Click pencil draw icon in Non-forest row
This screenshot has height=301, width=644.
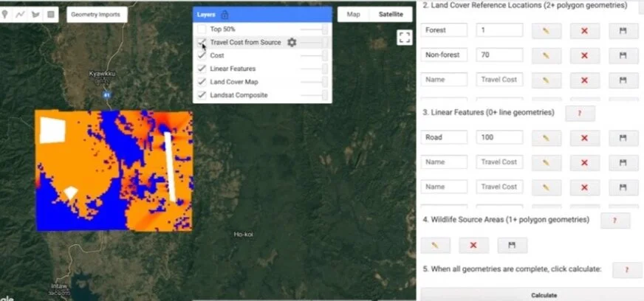(547, 55)
